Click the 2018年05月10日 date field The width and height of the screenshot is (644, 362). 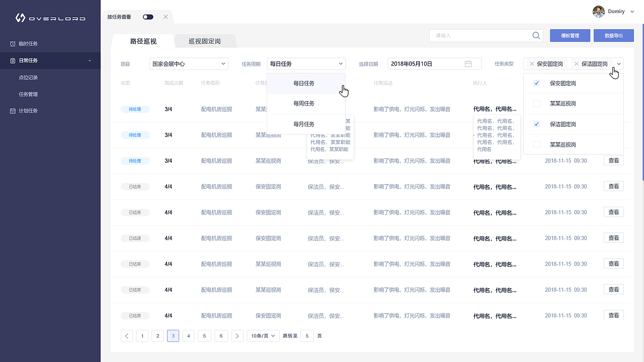(x=435, y=64)
